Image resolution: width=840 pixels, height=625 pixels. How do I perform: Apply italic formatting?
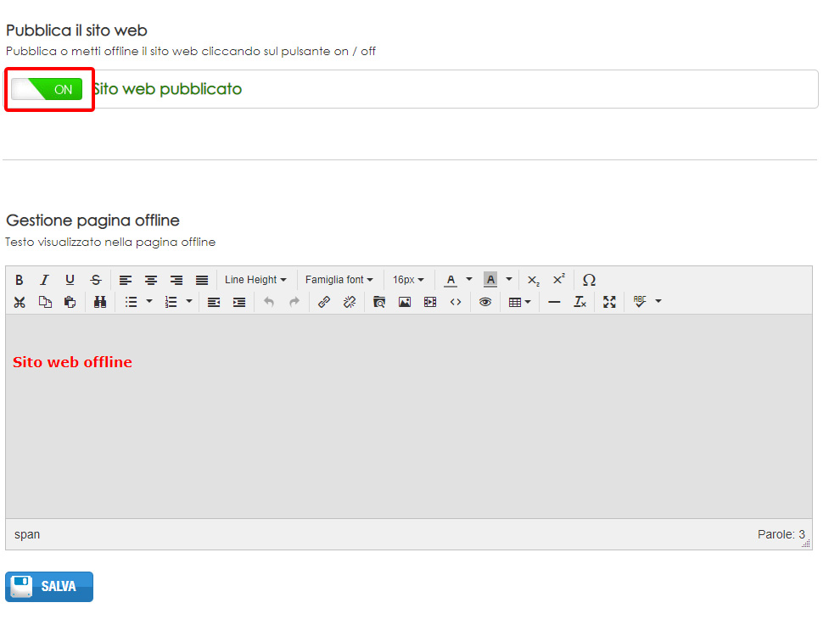[x=44, y=280]
